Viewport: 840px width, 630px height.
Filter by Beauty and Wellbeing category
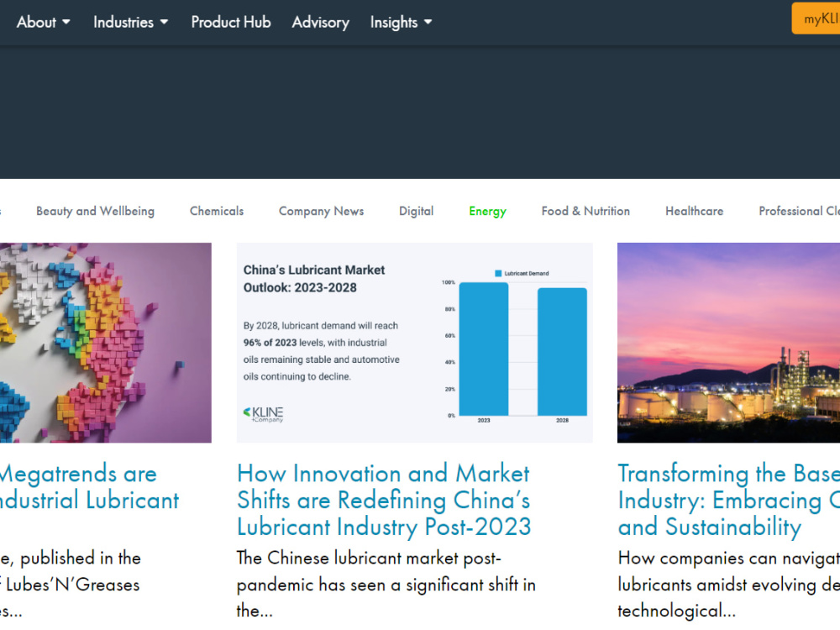click(x=96, y=211)
